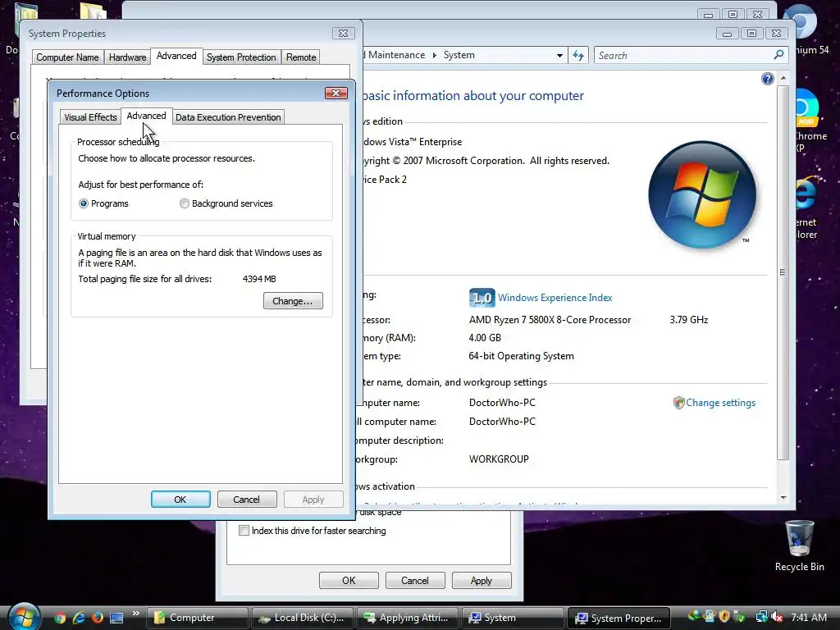Open the muted volume tray icon

point(776,618)
